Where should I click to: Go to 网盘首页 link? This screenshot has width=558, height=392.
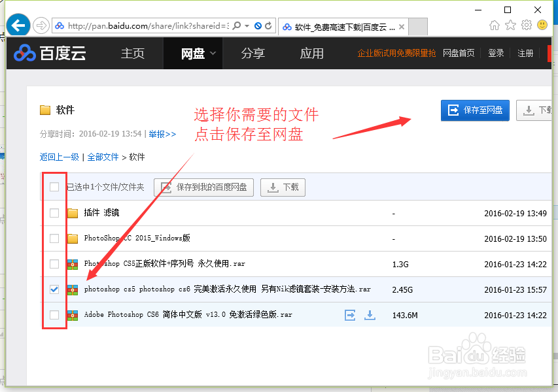[459, 54]
